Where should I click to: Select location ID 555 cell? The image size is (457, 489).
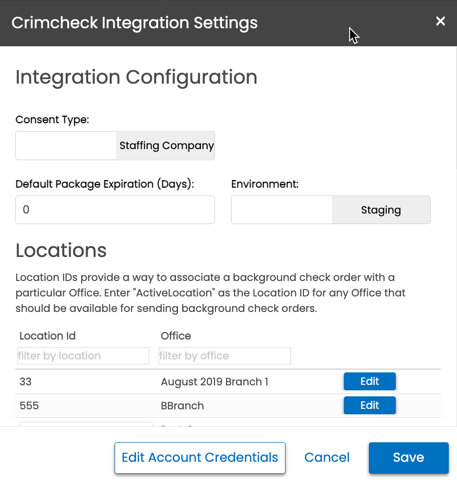tap(29, 406)
